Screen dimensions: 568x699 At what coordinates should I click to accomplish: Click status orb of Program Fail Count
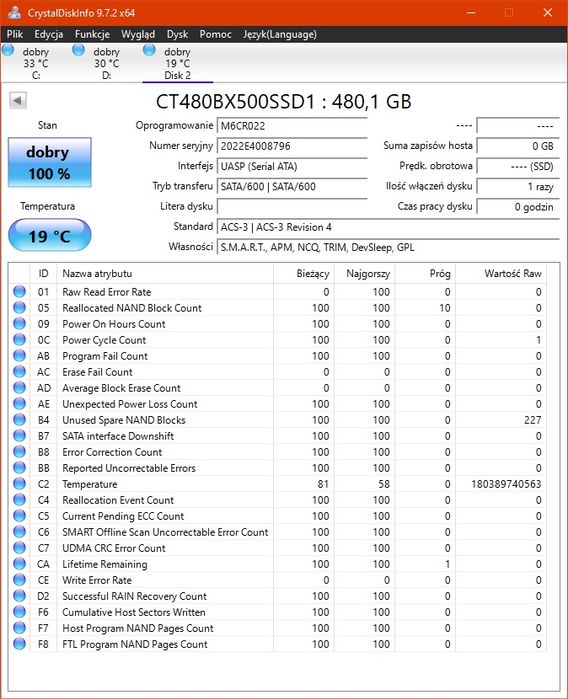(19, 356)
